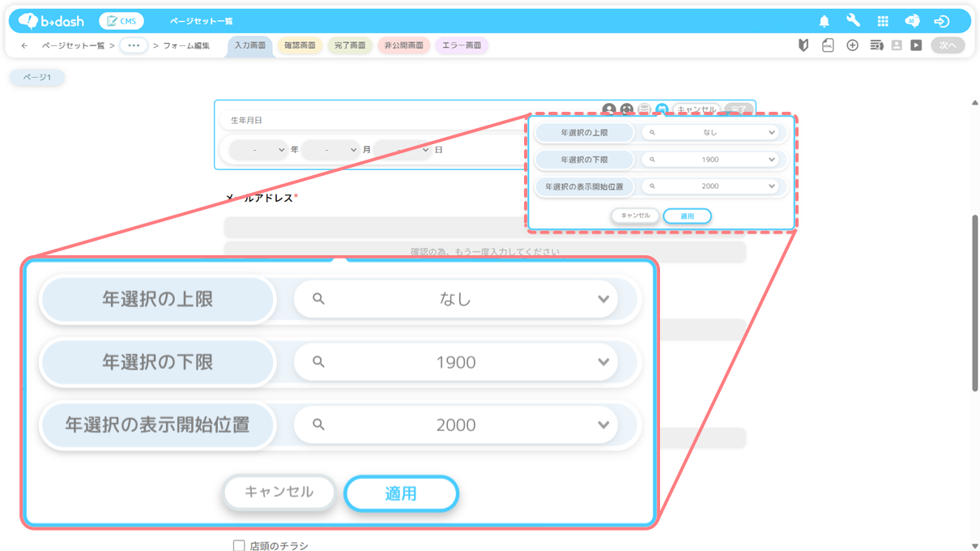
Task: Switch to the エラー画面 tab
Action: point(462,45)
